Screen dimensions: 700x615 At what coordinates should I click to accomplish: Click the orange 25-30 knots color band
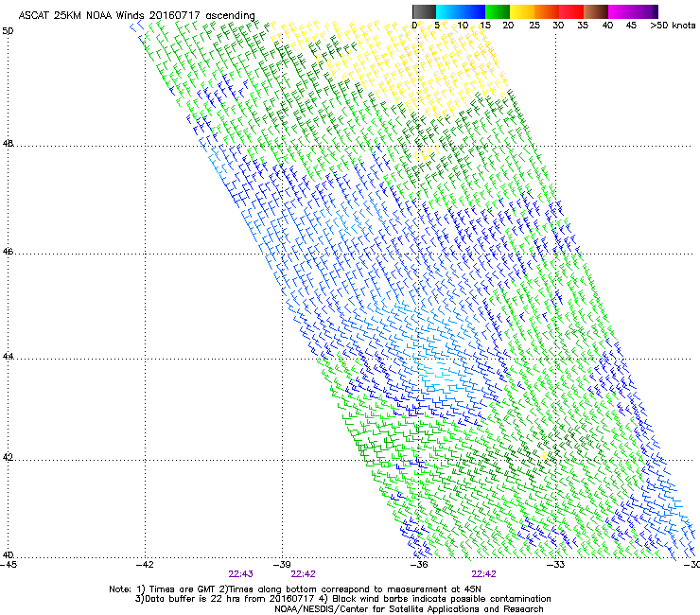pyautogui.click(x=547, y=11)
